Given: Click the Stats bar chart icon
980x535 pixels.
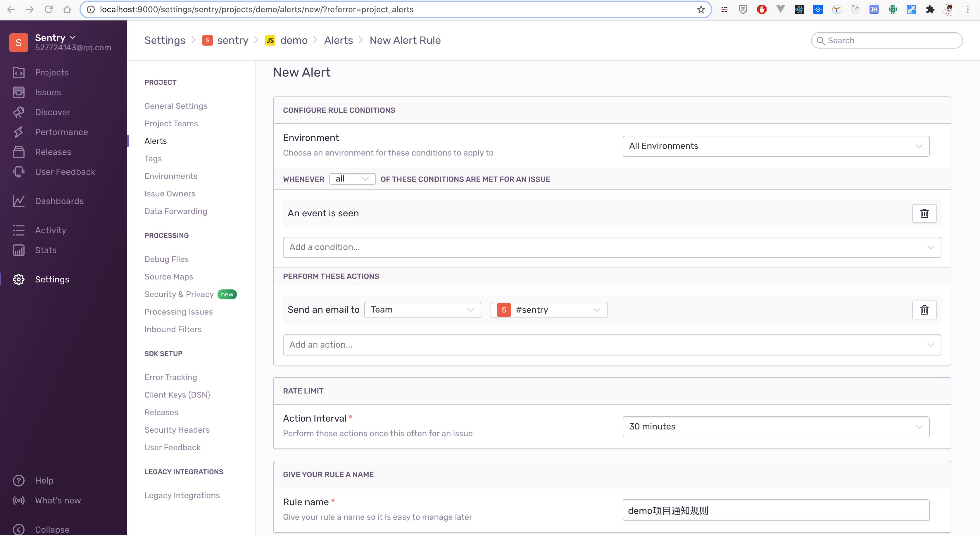Looking at the screenshot, I should click(19, 250).
